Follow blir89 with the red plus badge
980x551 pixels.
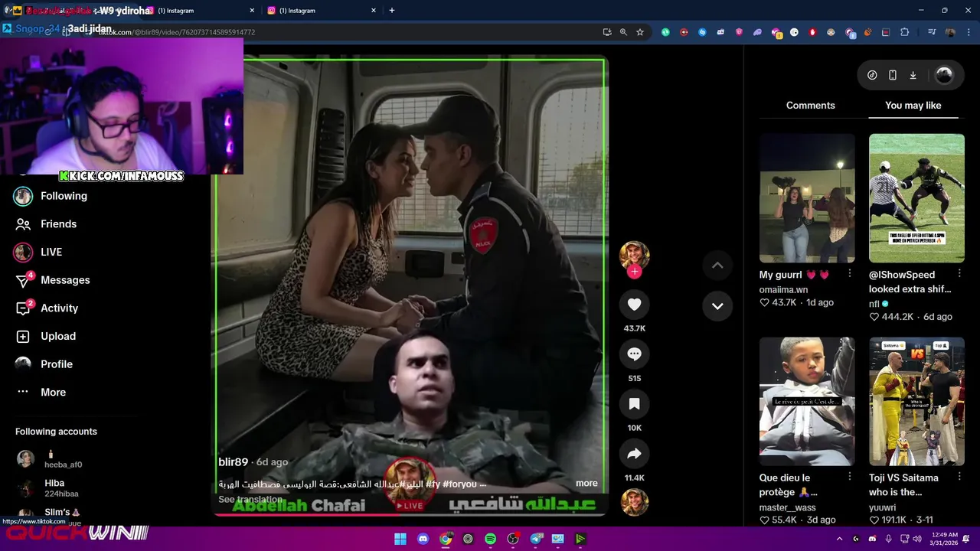point(634,272)
